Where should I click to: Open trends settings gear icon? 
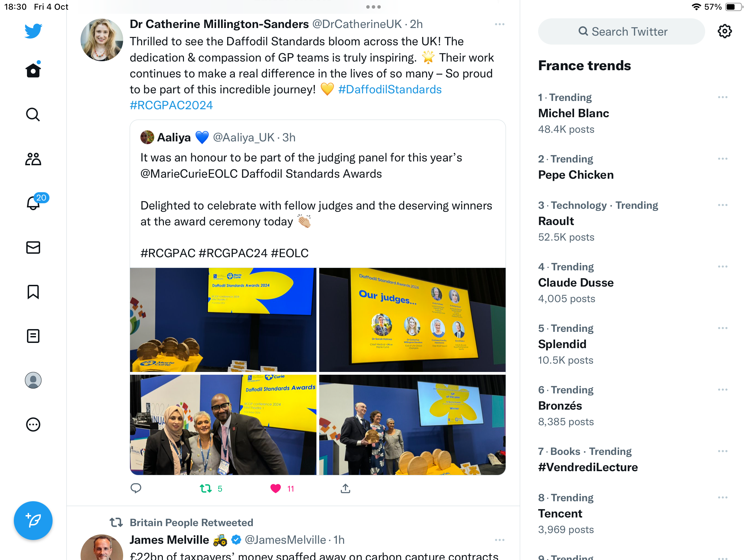coord(725,31)
